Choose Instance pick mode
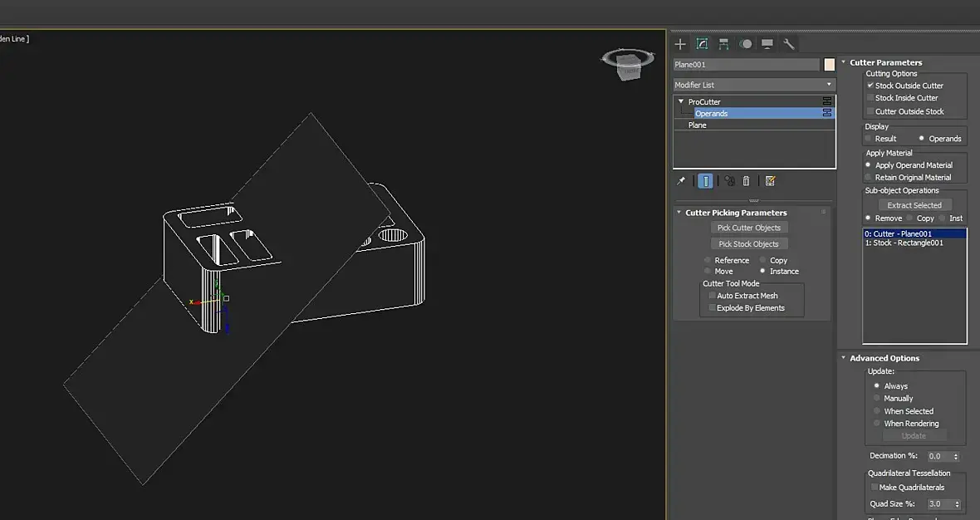 (762, 272)
